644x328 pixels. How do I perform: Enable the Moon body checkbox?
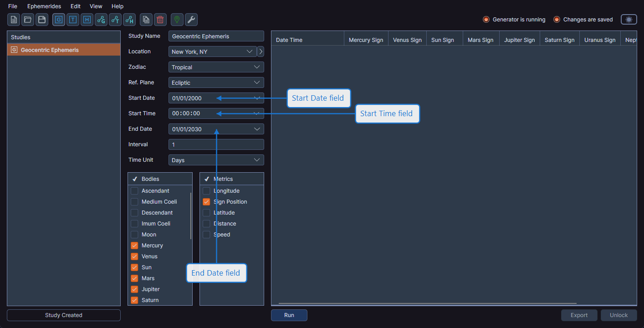134,234
